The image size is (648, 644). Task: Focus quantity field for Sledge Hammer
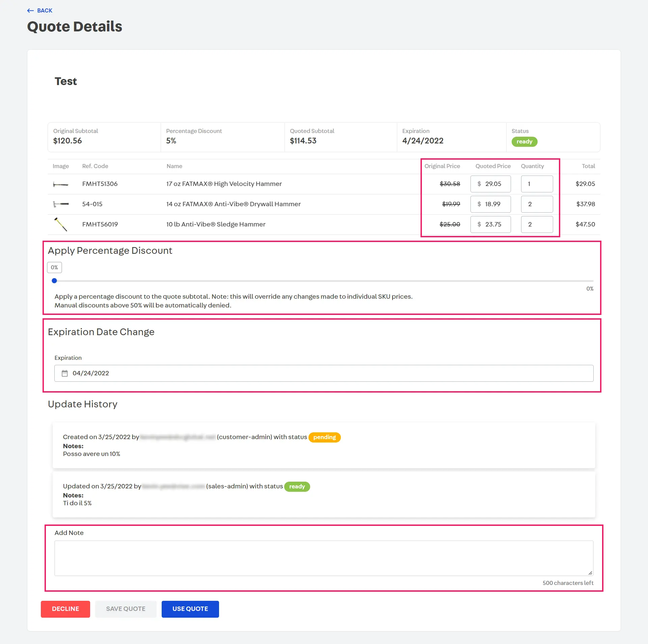537,224
